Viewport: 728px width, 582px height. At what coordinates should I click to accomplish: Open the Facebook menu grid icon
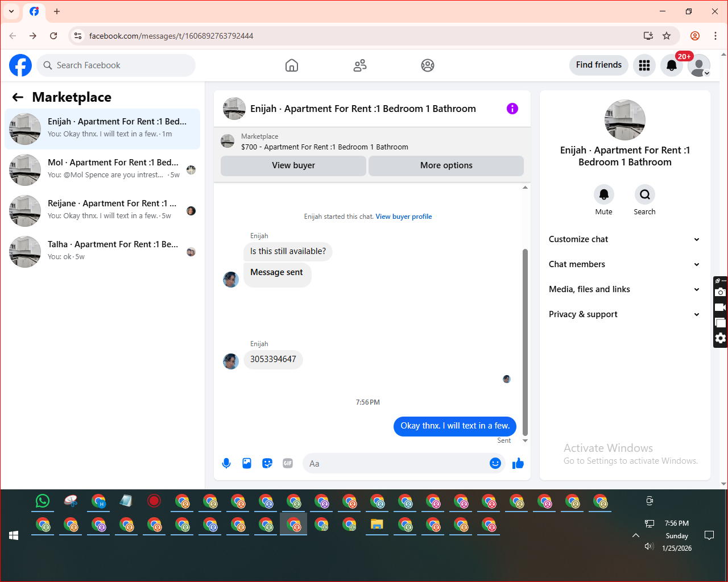[x=644, y=65]
